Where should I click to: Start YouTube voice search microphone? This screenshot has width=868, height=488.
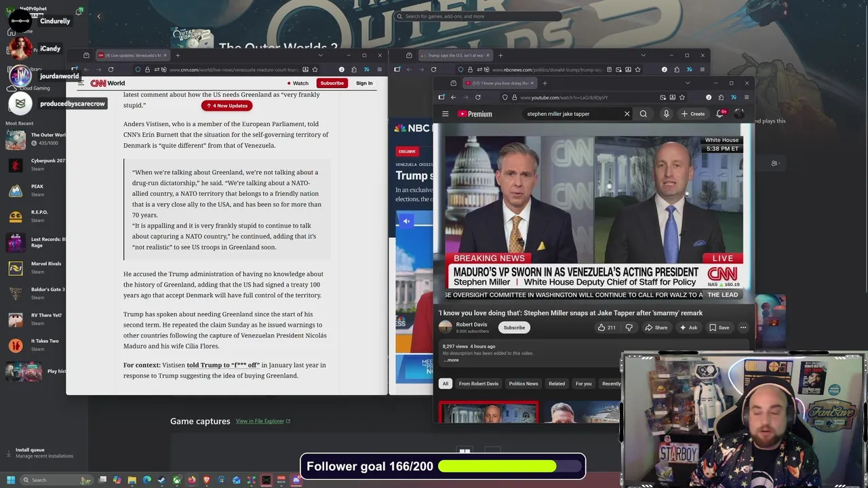coord(666,114)
